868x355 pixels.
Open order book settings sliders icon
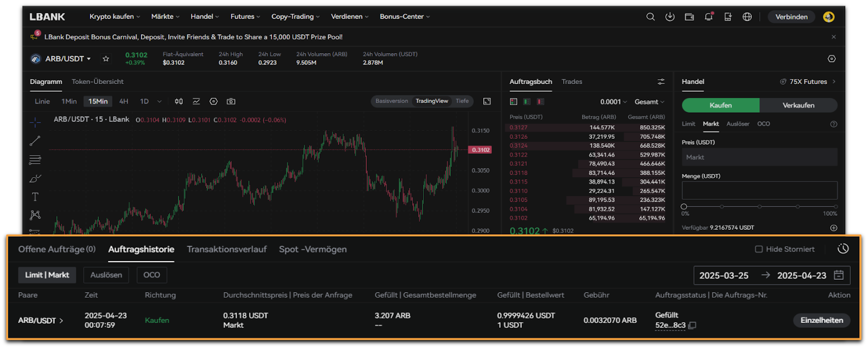click(x=661, y=82)
